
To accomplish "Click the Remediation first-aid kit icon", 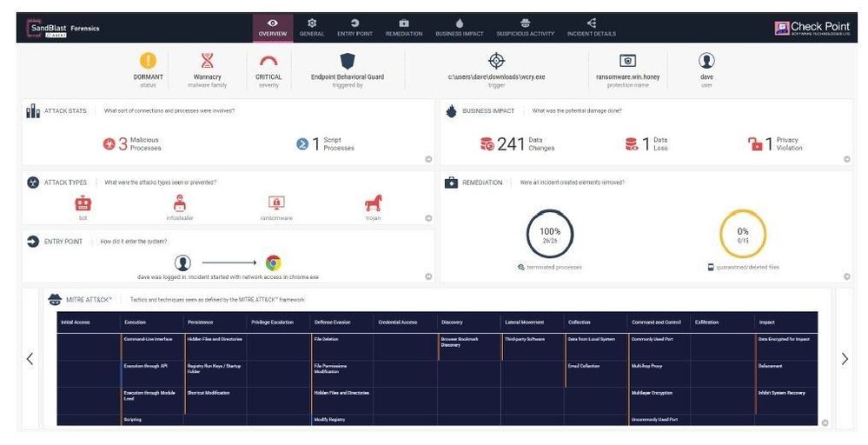I will click(451, 183).
